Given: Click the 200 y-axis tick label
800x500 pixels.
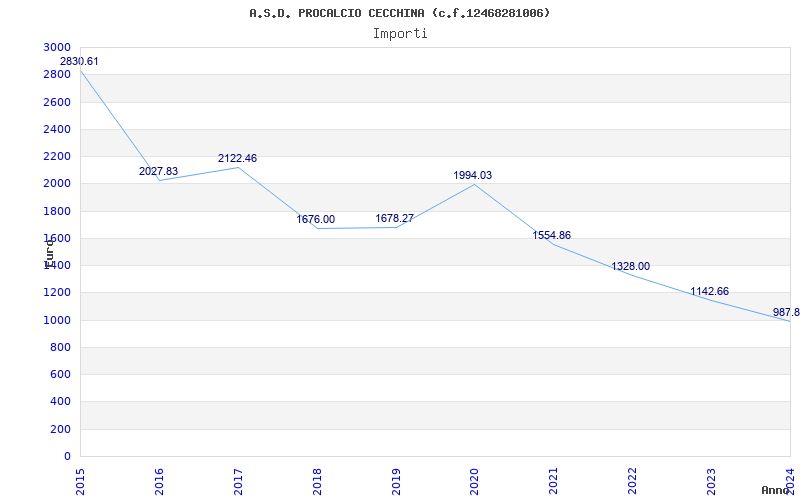Looking at the screenshot, I should click(61, 429).
